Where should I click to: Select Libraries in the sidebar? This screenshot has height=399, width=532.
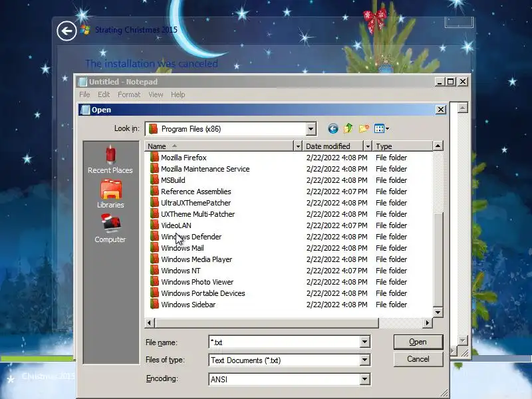pyautogui.click(x=110, y=194)
